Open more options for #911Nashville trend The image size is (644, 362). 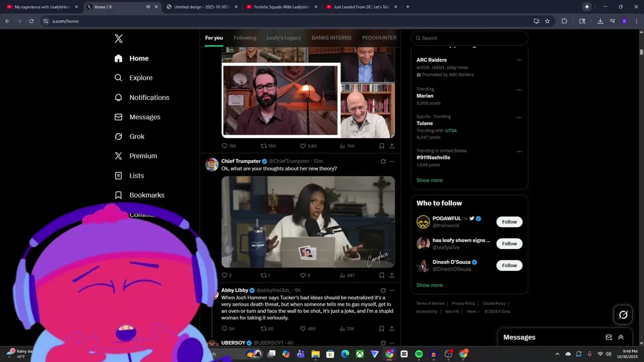[519, 152]
